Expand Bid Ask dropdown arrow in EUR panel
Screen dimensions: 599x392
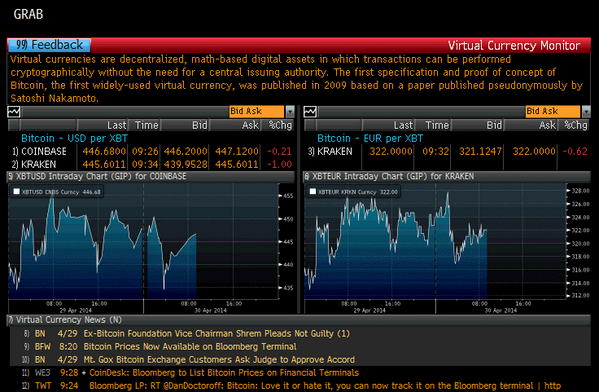point(586,111)
